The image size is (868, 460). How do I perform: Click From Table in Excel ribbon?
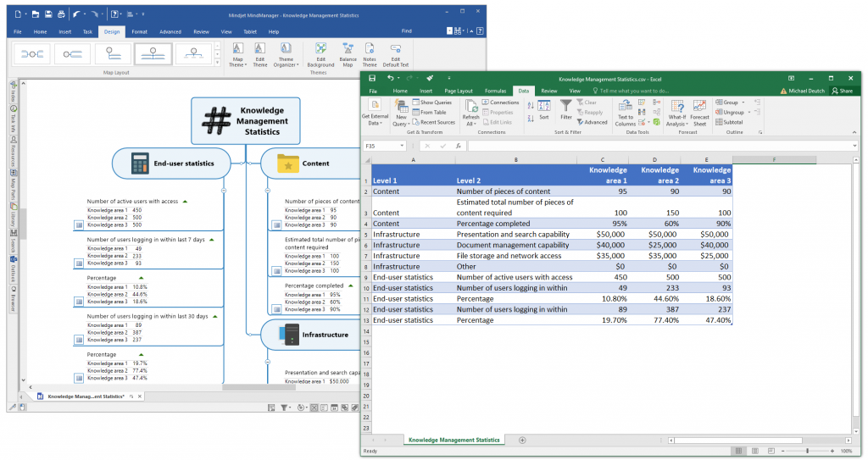(429, 113)
